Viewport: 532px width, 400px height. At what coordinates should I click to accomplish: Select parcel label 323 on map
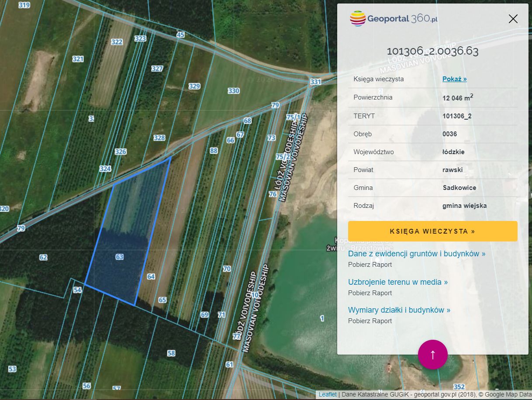coord(140,38)
